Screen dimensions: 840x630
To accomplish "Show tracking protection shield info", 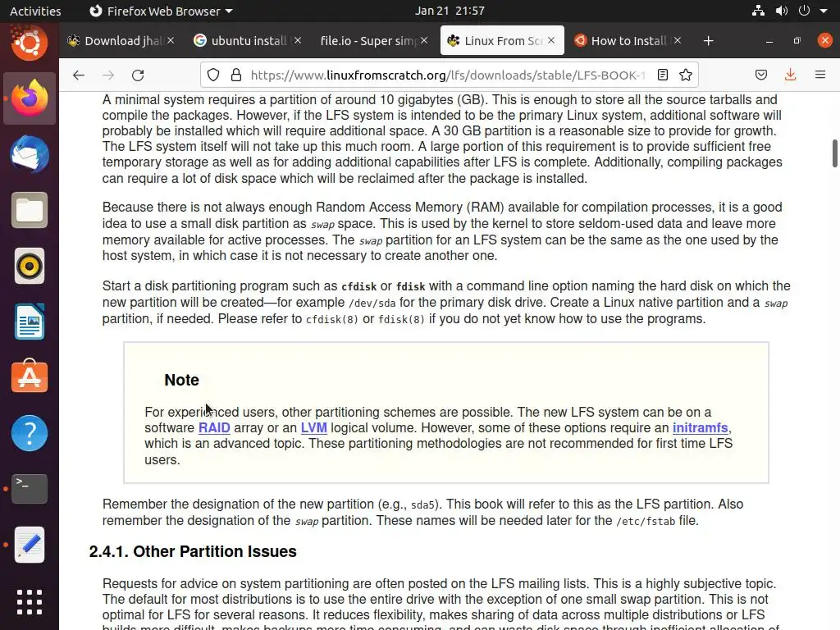I will (213, 75).
